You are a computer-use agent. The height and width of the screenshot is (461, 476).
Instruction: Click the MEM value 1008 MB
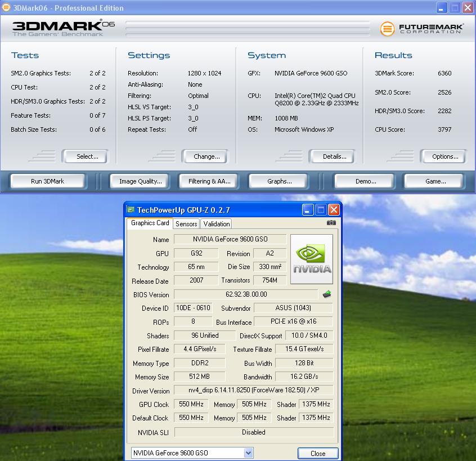click(x=286, y=118)
